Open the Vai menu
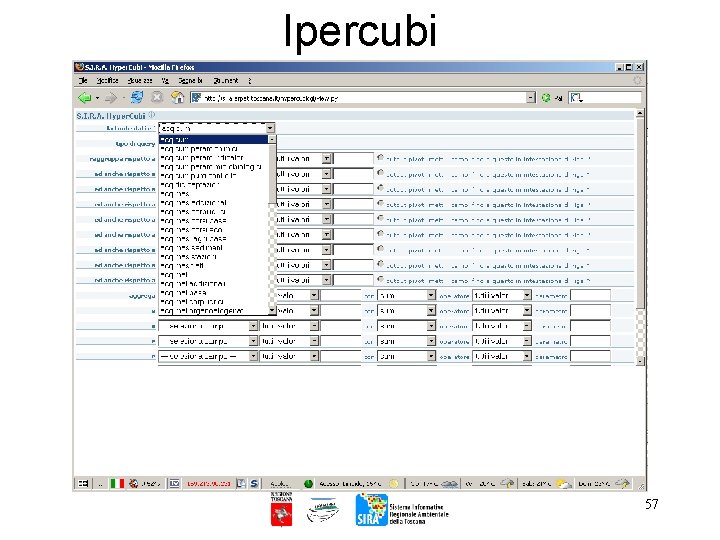 point(165,80)
